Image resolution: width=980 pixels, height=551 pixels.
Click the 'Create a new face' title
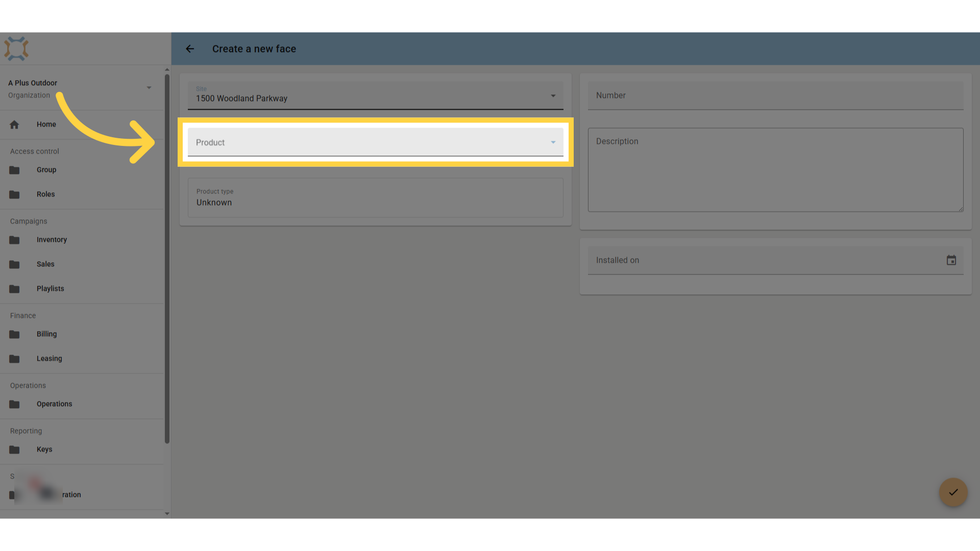(x=254, y=49)
